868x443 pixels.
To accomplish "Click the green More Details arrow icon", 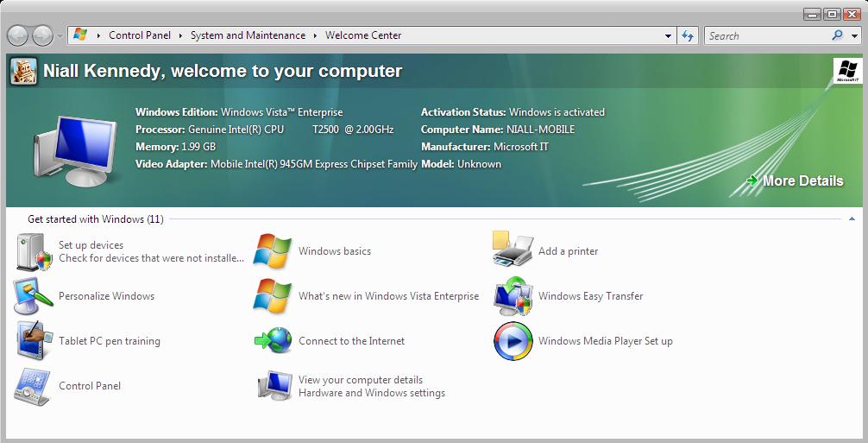I will [x=752, y=180].
